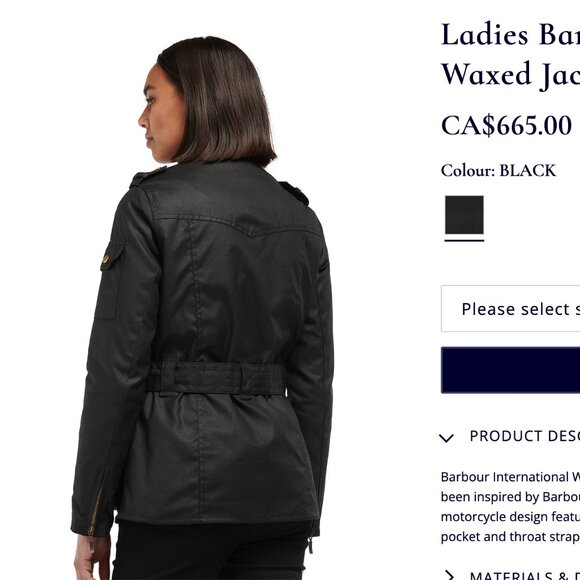This screenshot has width=580, height=580.
Task: Select the BLACK colour swatch
Action: click(x=464, y=215)
